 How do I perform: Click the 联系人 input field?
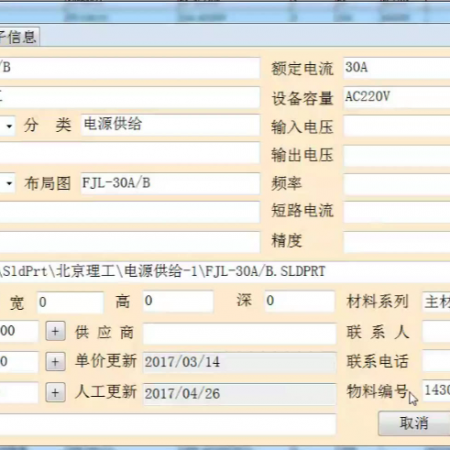pos(436,332)
